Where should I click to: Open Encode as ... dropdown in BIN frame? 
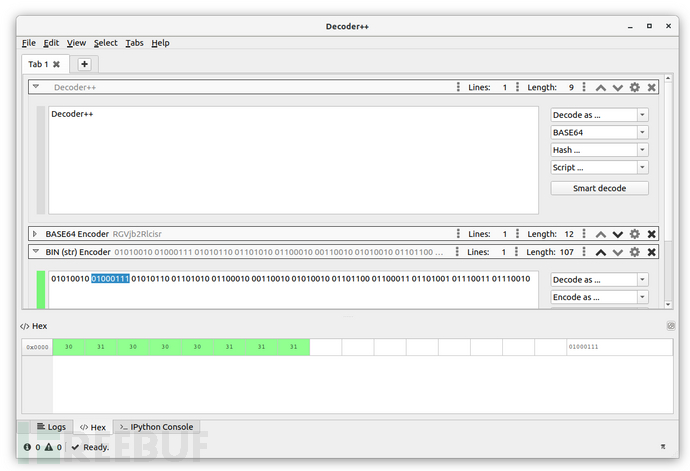(599, 297)
